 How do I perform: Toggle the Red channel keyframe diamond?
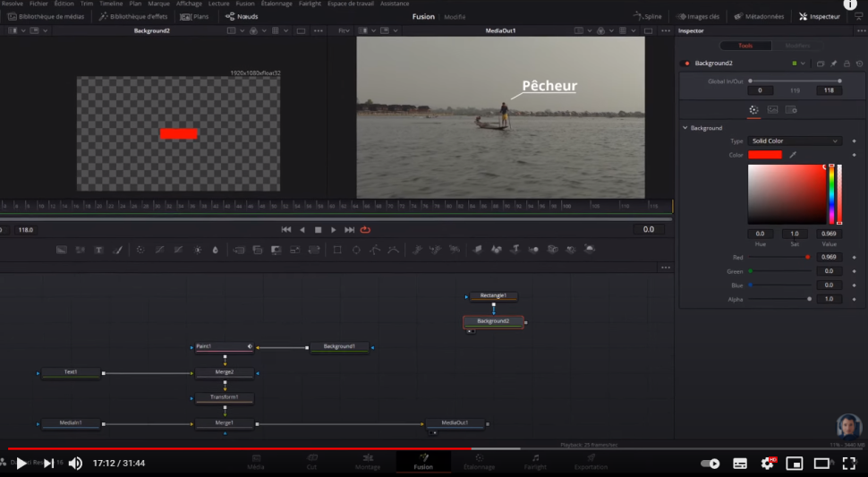[855, 258]
